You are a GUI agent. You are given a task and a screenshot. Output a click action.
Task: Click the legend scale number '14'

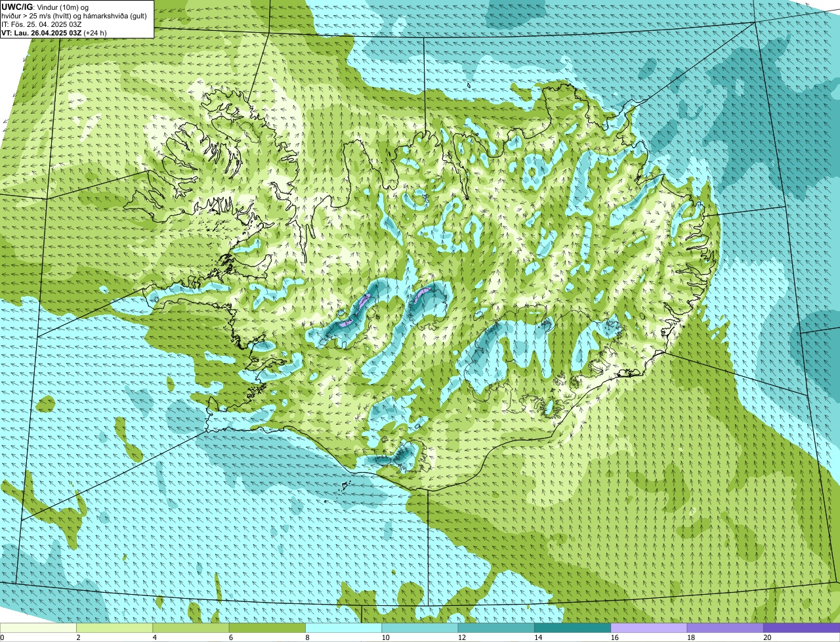click(x=538, y=637)
